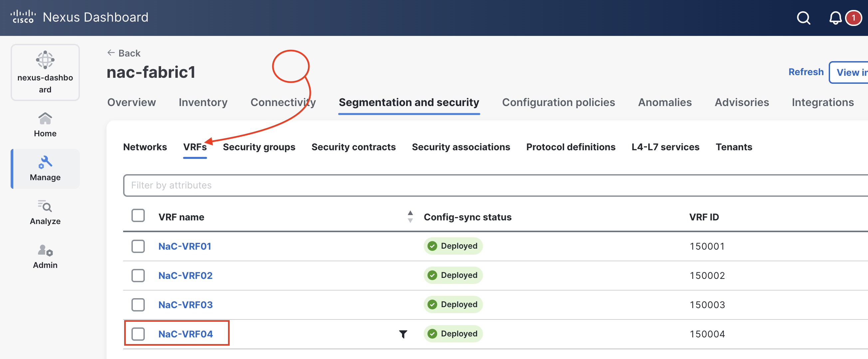Image resolution: width=868 pixels, height=359 pixels.
Task: Check the NaC-VRF04 row checkbox
Action: tap(138, 334)
